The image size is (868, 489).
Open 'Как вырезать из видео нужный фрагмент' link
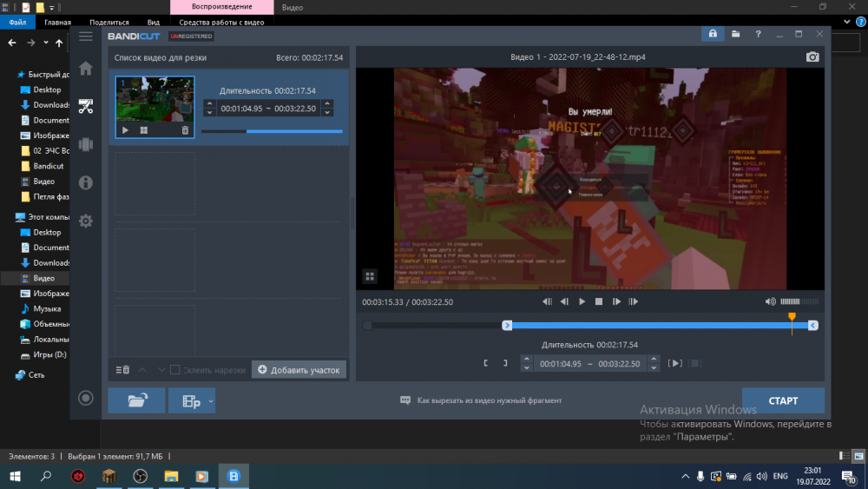[x=489, y=400]
